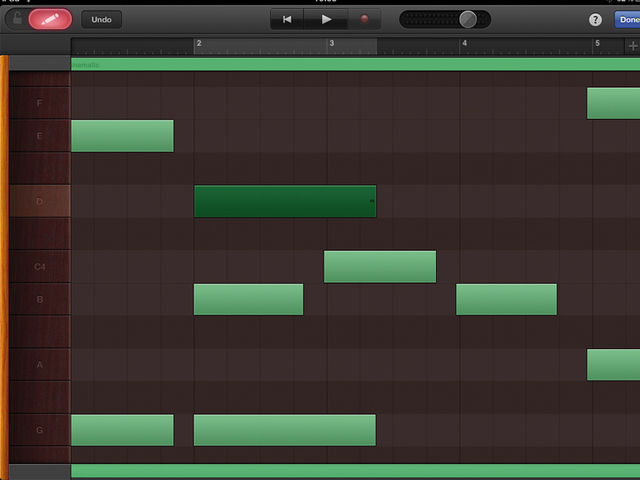Tap bar 2 marker on the ruler
Image resolution: width=640 pixels, height=480 pixels.
pyautogui.click(x=199, y=43)
